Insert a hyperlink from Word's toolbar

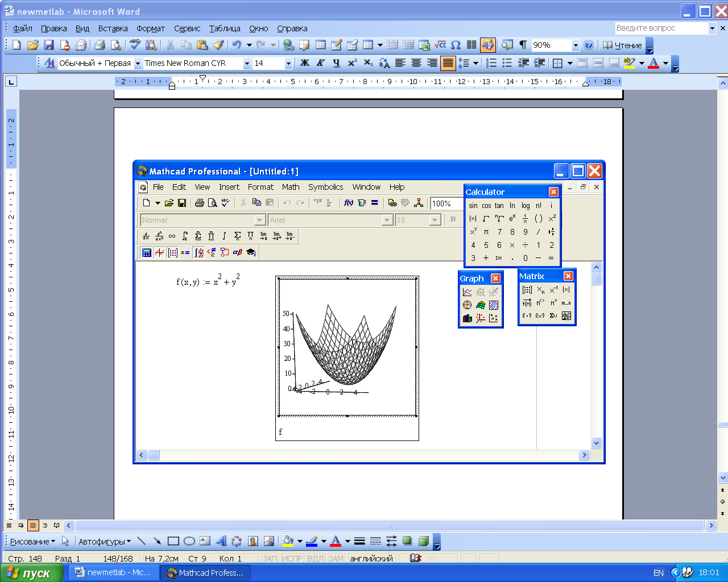(289, 45)
